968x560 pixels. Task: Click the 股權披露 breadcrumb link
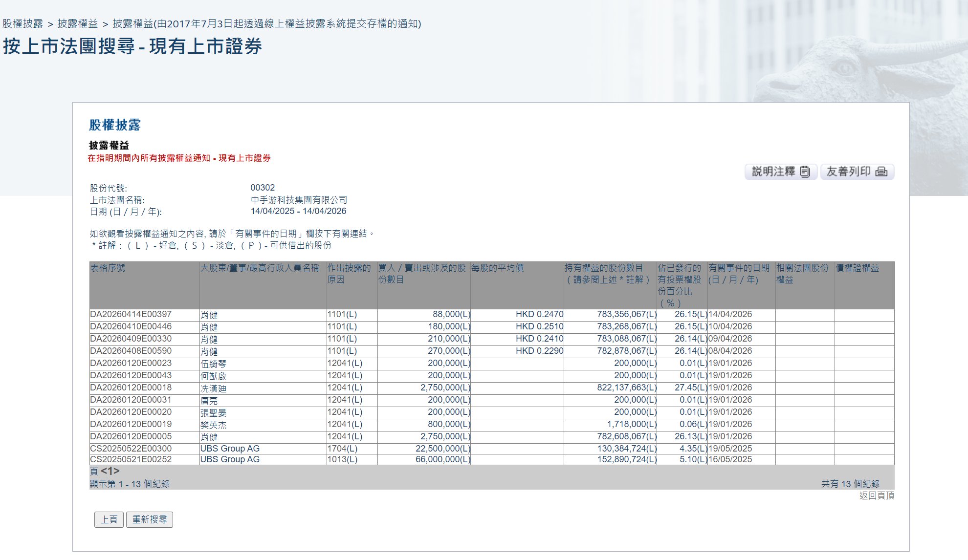point(23,23)
